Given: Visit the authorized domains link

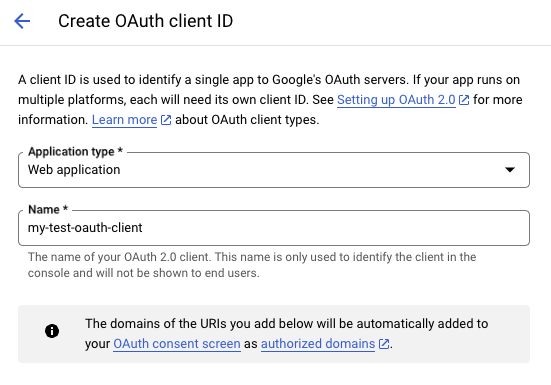Looking at the screenshot, I should [318, 344].
